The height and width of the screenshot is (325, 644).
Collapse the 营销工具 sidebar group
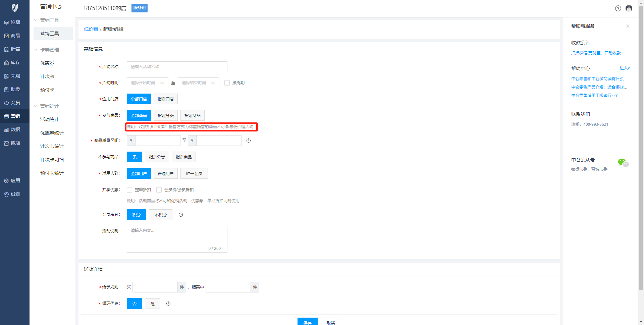[x=36, y=20]
